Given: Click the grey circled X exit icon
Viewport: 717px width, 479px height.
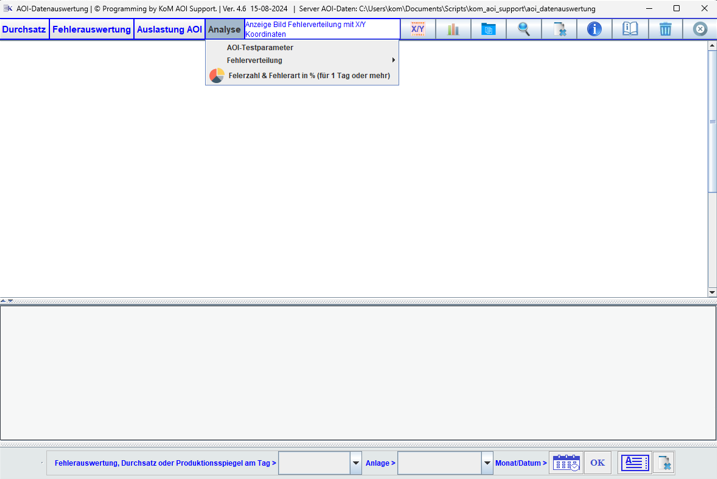Looking at the screenshot, I should pyautogui.click(x=700, y=29).
